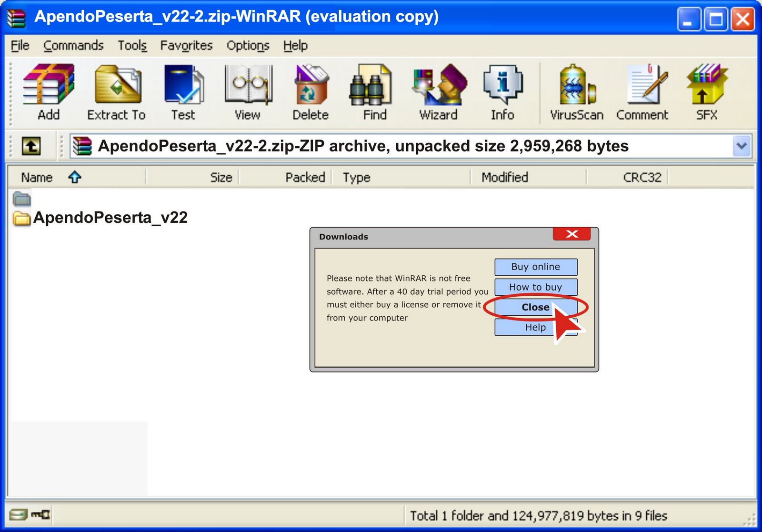Image resolution: width=762 pixels, height=532 pixels.
Task: Open the Find binoculars tool
Action: click(374, 92)
